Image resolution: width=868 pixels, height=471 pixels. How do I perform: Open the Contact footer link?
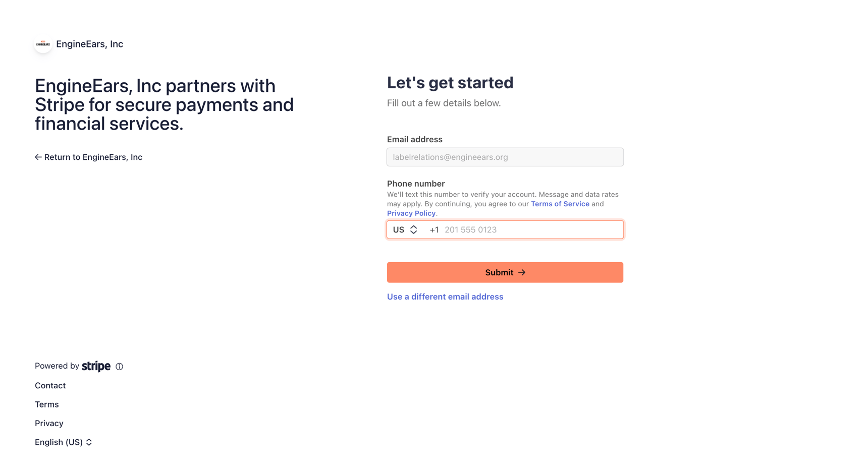pyautogui.click(x=50, y=386)
